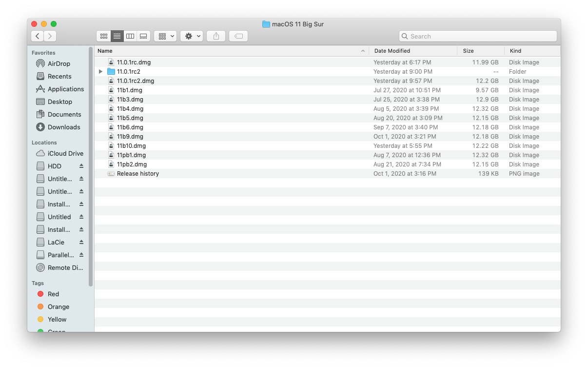Click the sidebar vertical scrollbar
Screen dimensions: 588x368
pyautogui.click(x=91, y=166)
